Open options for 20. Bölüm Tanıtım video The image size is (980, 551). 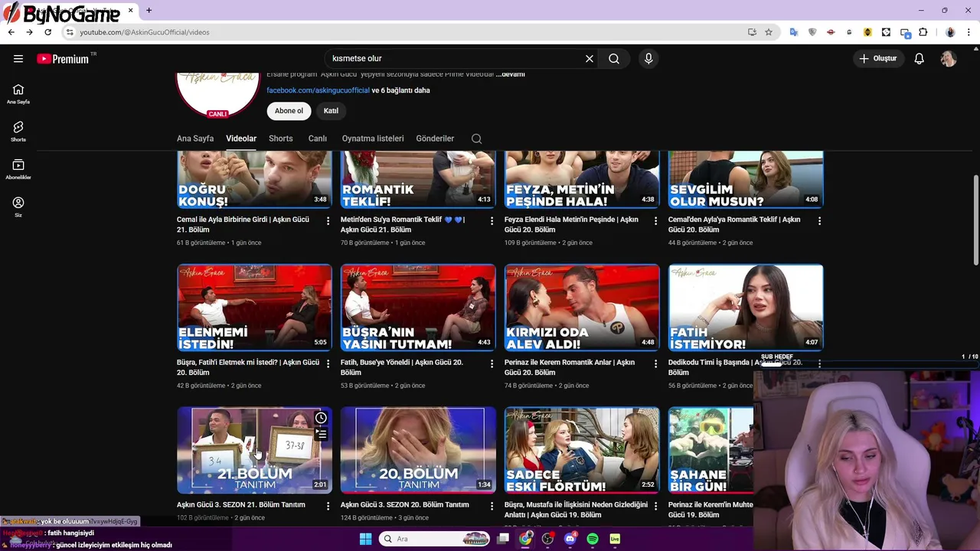[x=492, y=506]
